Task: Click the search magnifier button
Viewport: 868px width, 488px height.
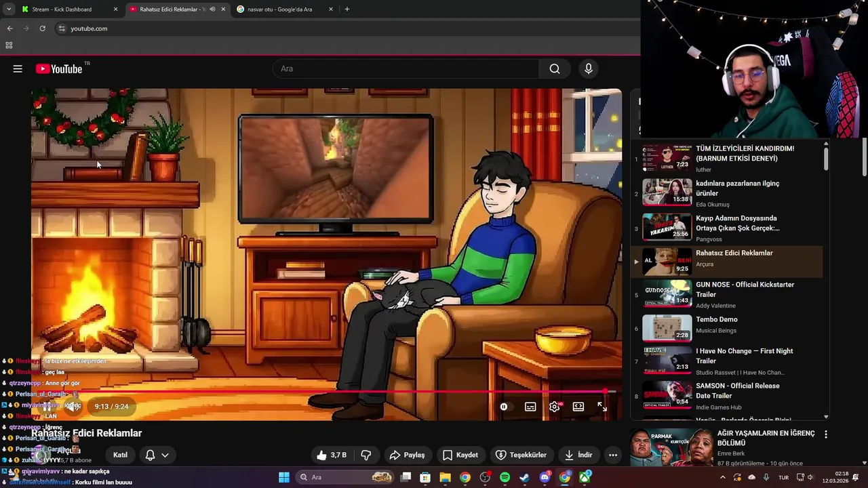Action: 555,68
